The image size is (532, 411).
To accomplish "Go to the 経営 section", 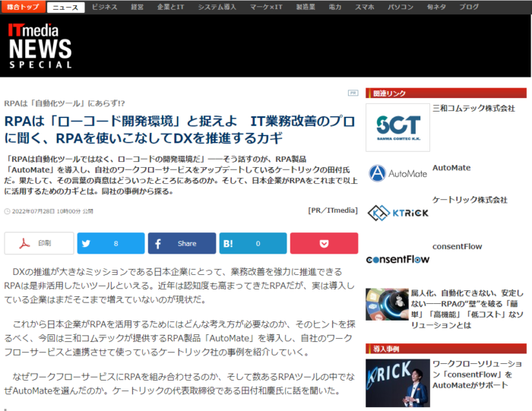I will (x=137, y=7).
